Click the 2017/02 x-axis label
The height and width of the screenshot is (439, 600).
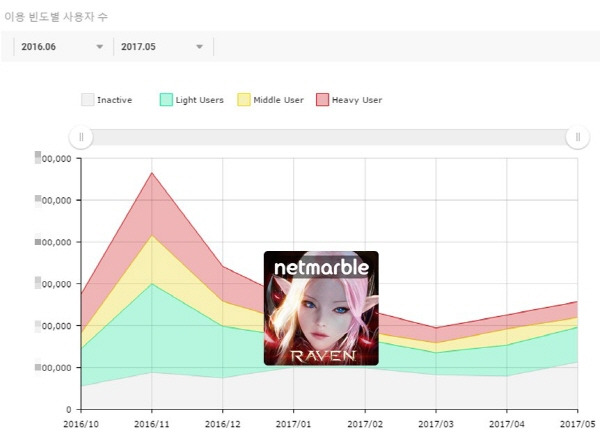pos(365,424)
